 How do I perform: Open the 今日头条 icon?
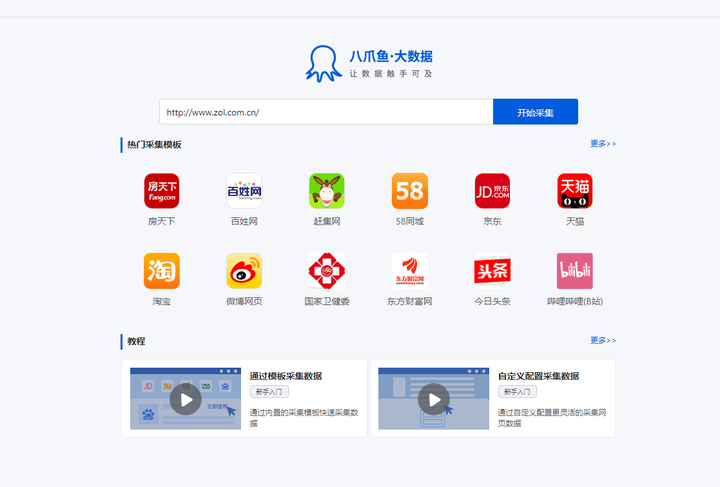(492, 271)
